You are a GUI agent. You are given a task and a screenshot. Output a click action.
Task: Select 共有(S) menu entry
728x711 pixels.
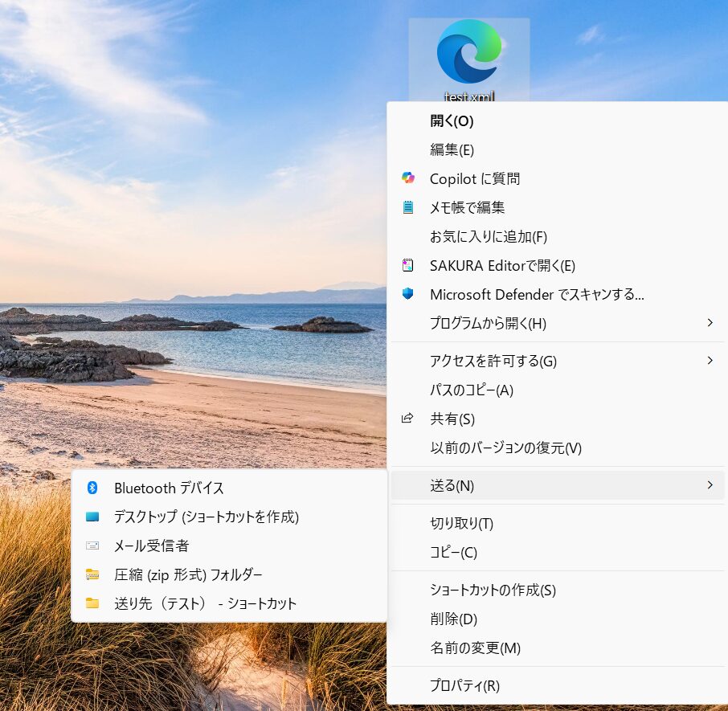click(558, 419)
